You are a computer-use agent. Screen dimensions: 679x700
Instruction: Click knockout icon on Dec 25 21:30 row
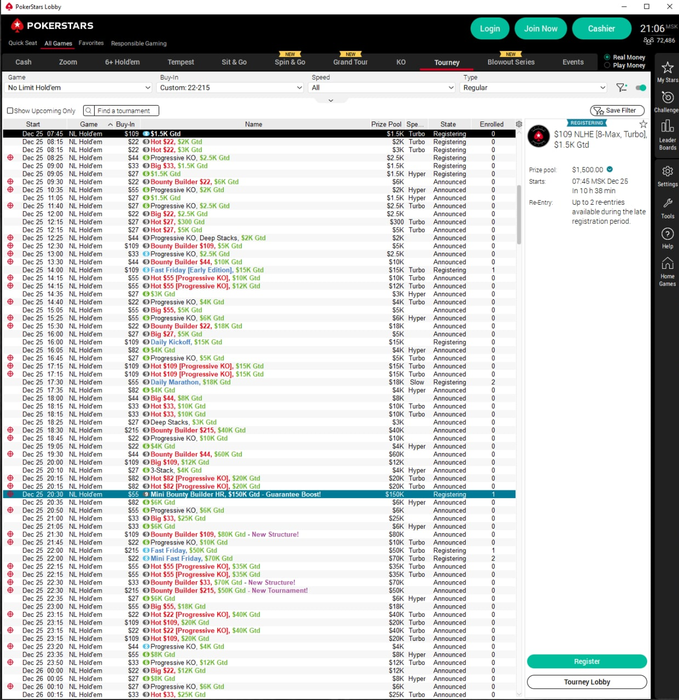pyautogui.click(x=10, y=534)
